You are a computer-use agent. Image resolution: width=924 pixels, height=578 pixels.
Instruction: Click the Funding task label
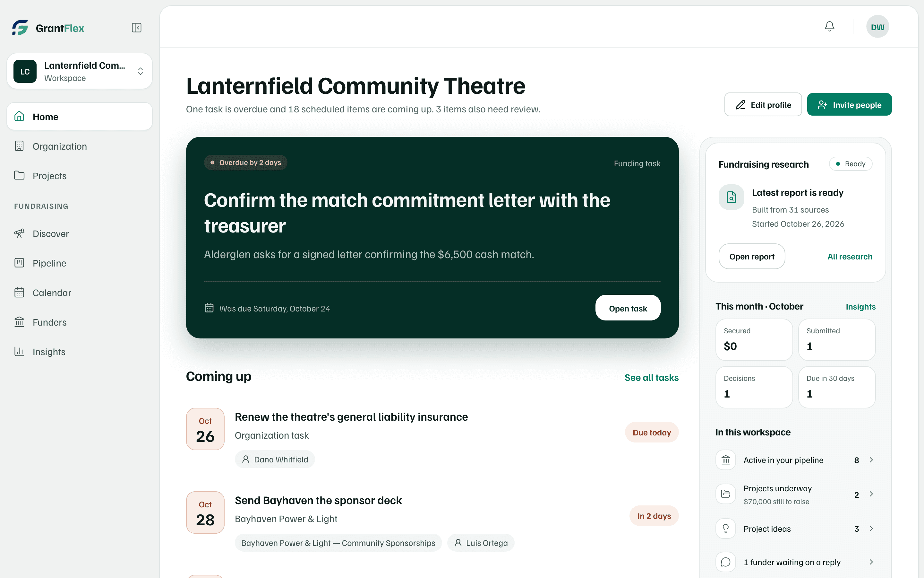tap(637, 164)
